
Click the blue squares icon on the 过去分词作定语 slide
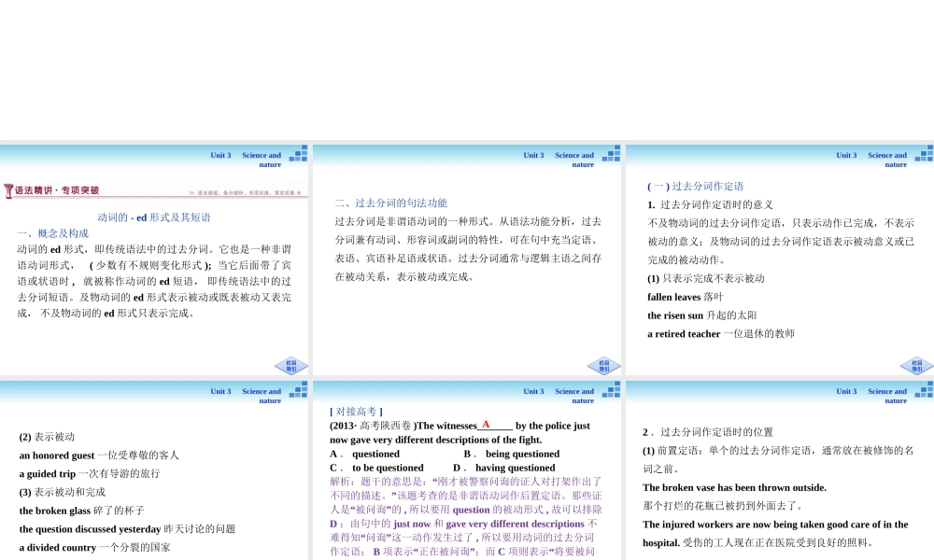pos(924,154)
